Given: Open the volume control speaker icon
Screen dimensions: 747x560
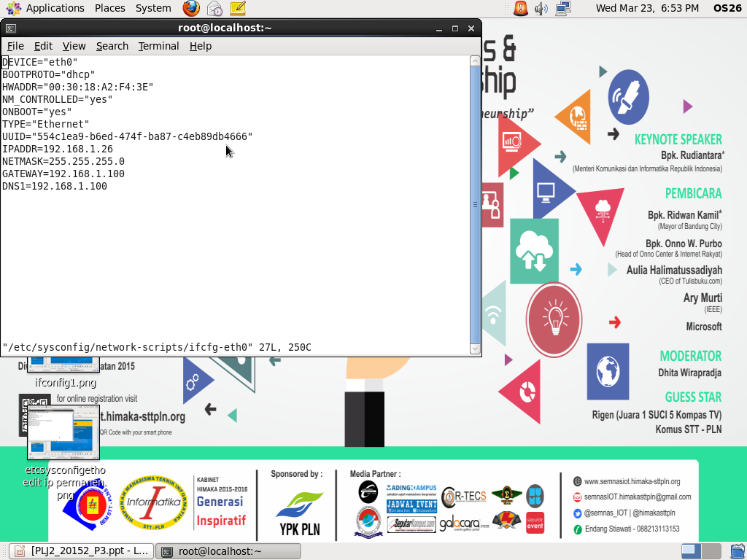Looking at the screenshot, I should [x=541, y=8].
